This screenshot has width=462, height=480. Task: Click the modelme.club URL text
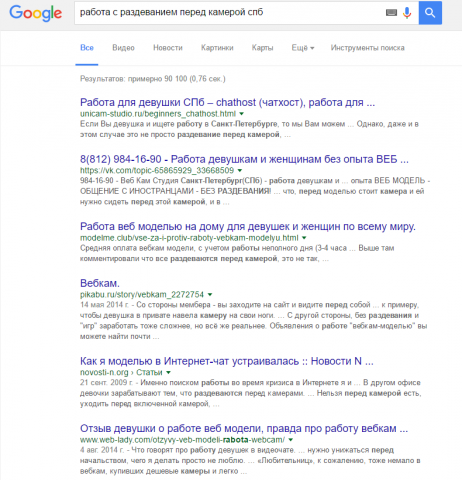coord(189,238)
